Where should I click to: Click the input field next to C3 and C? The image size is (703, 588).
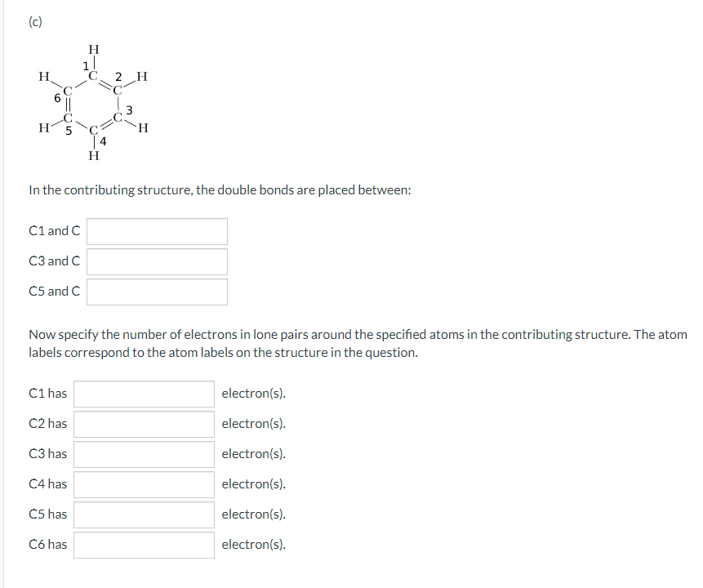157,261
